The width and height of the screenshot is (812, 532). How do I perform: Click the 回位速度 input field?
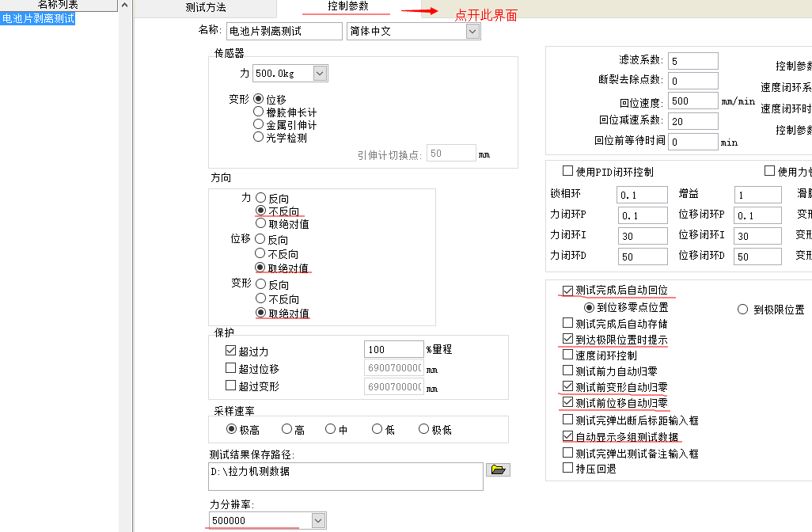(692, 101)
